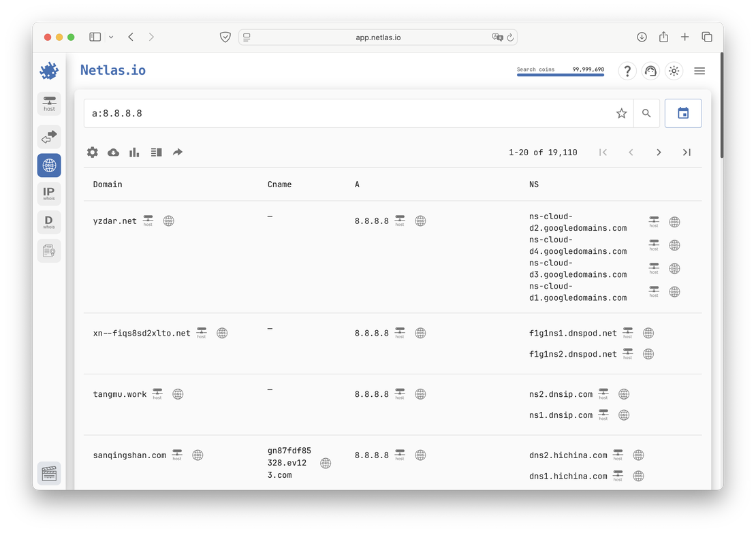Open the host search in sidebar

tap(49, 103)
